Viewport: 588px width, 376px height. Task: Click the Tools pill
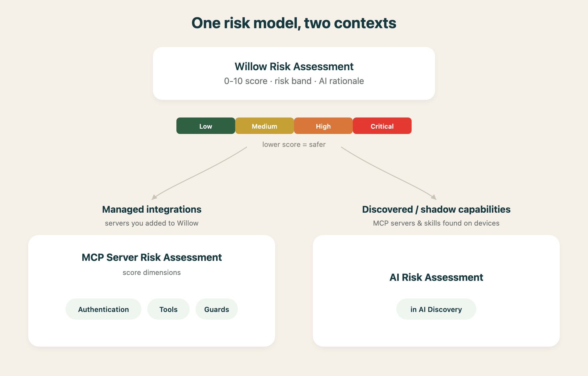(168, 309)
